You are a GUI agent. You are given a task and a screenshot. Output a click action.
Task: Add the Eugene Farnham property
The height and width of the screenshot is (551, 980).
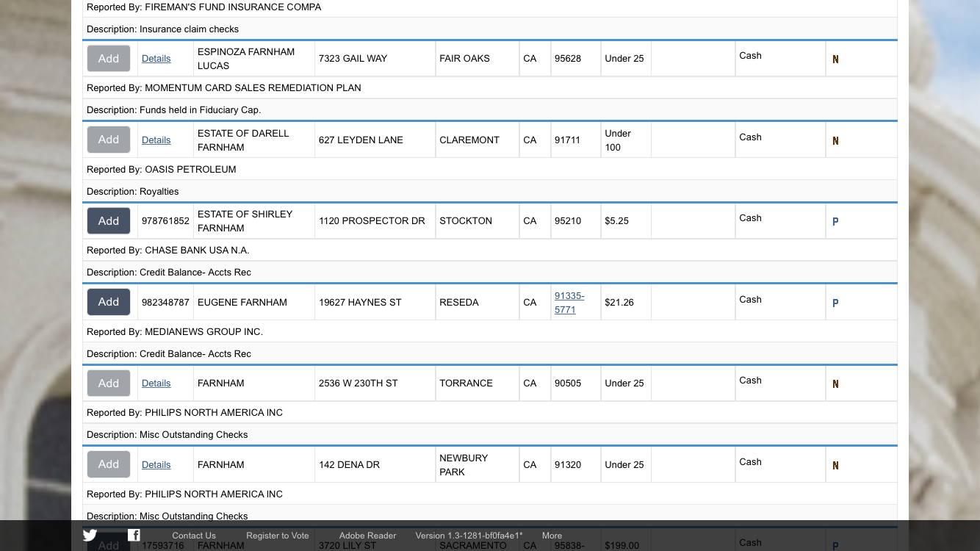click(x=109, y=302)
